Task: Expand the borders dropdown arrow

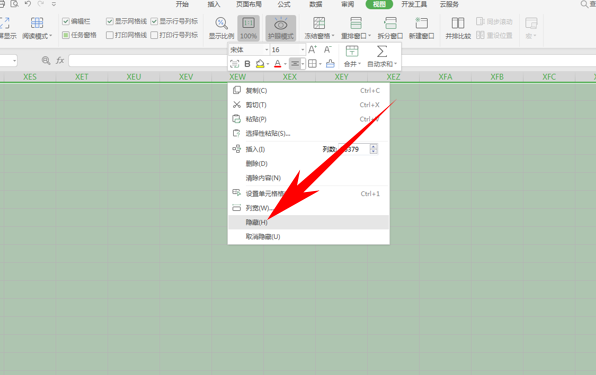Action: pyautogui.click(x=320, y=64)
